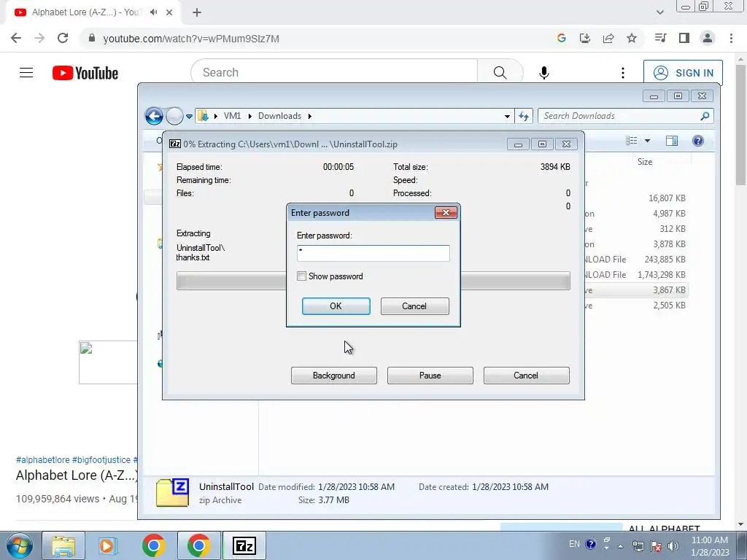Screen dimensions: 747x560
Task: Open Chrome tab search dropdown chevron
Action: coord(659,12)
